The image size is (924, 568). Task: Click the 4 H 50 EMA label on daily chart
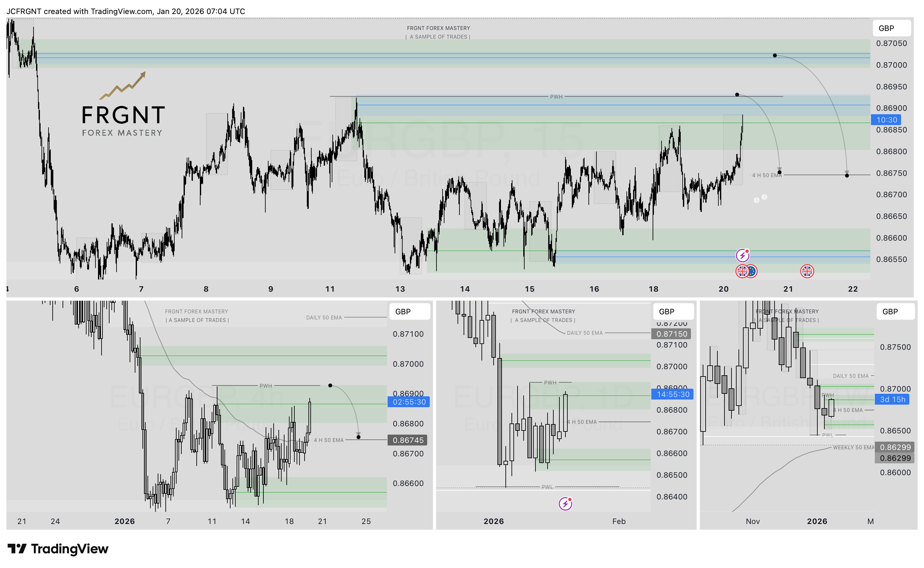click(582, 422)
